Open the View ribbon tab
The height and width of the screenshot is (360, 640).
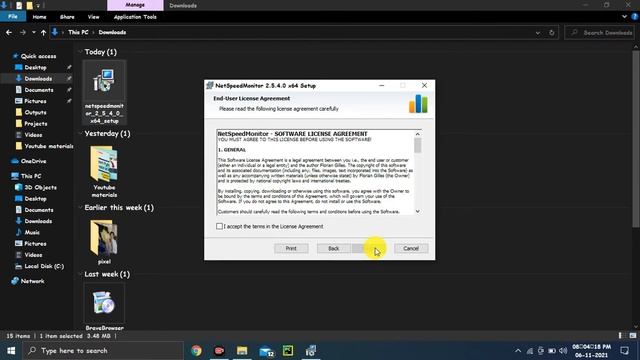click(93, 17)
